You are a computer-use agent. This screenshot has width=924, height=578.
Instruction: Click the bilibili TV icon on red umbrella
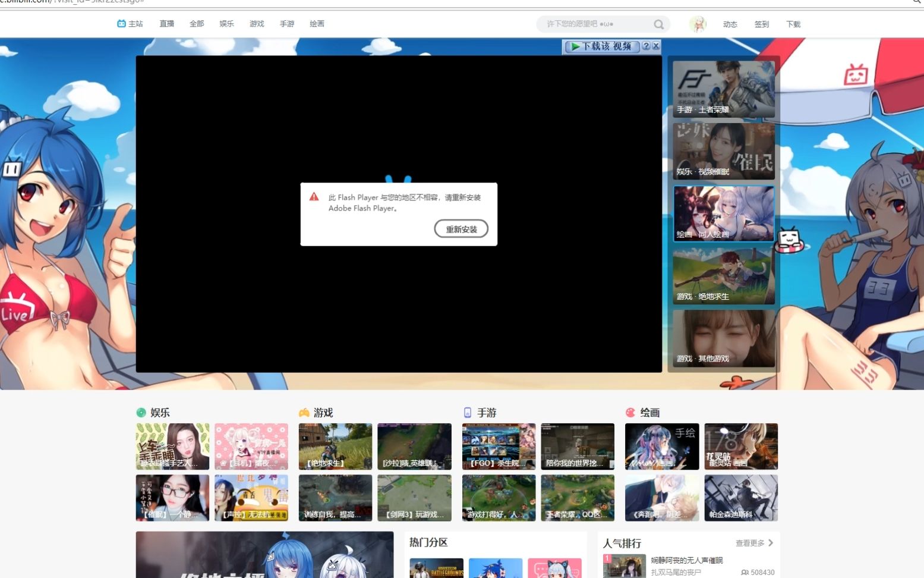(856, 76)
